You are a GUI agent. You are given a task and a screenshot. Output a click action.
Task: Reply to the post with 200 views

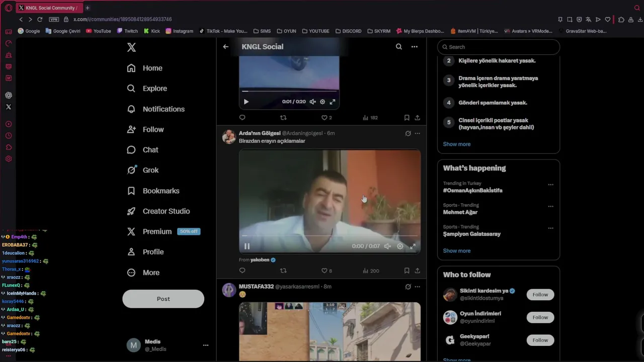[242, 270]
